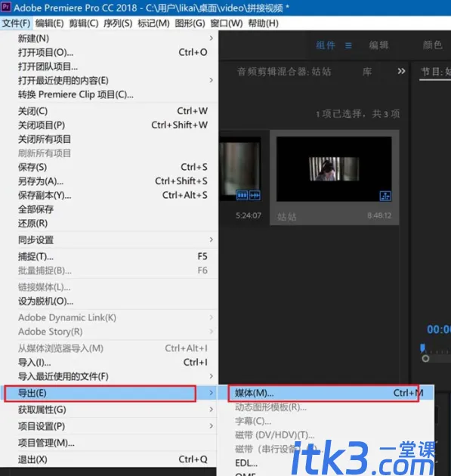Expand 项目设置(P) submenu
This screenshot has width=451, height=476.
[x=110, y=426]
